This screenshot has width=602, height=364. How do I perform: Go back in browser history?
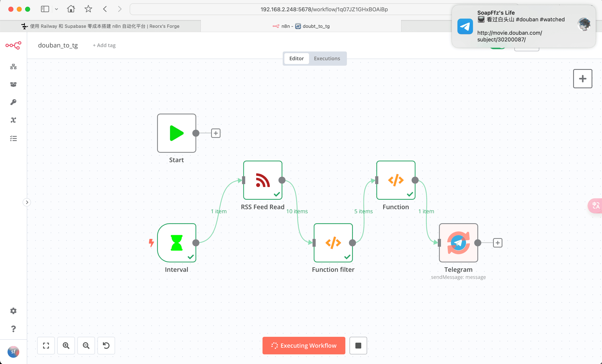click(x=105, y=9)
